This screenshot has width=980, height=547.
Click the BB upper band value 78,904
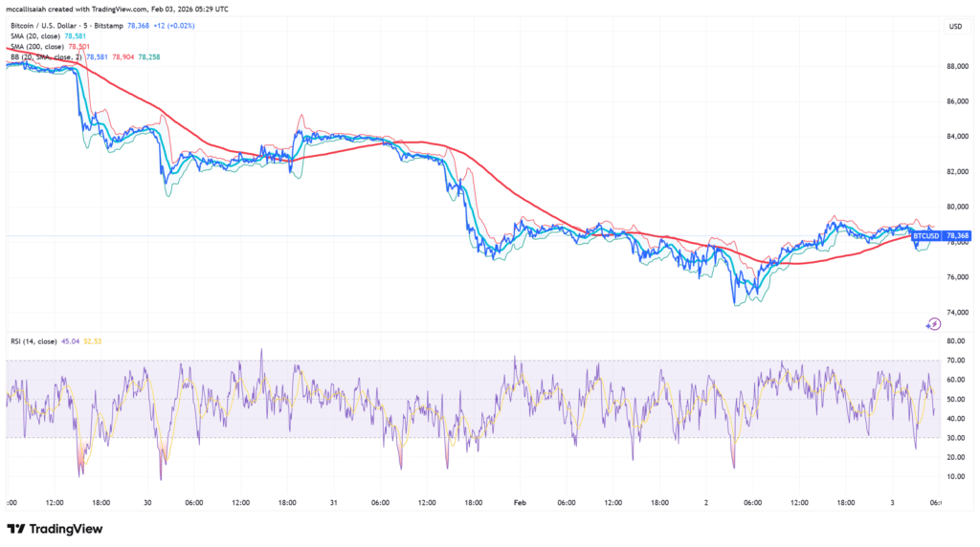[123, 57]
